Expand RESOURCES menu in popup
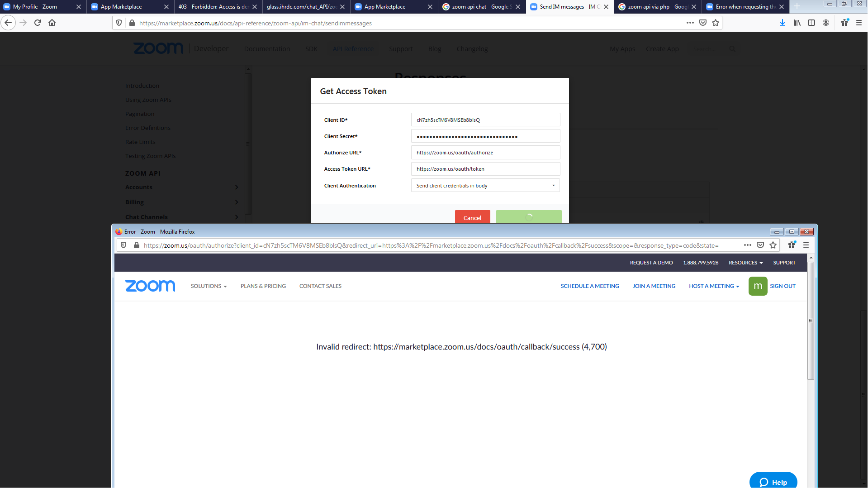 tap(746, 263)
